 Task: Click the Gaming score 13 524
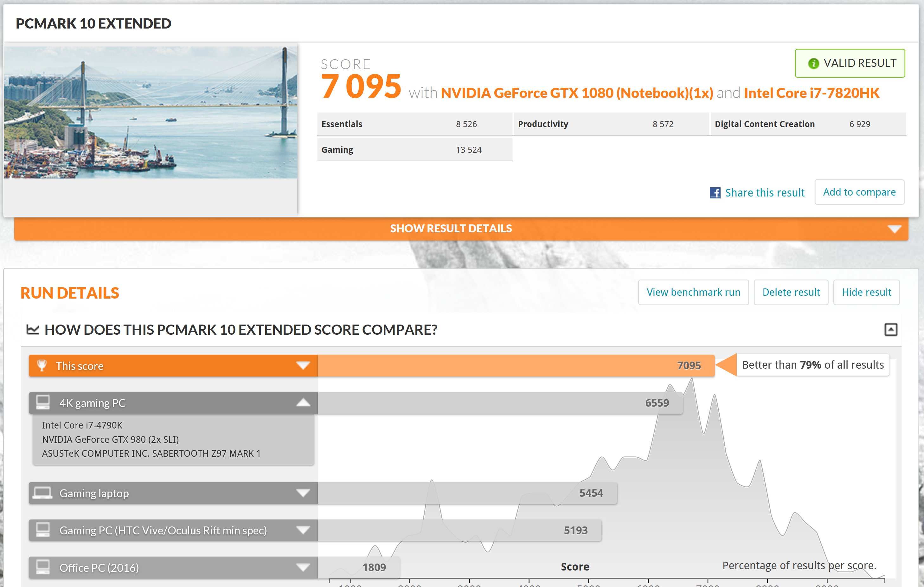469,150
